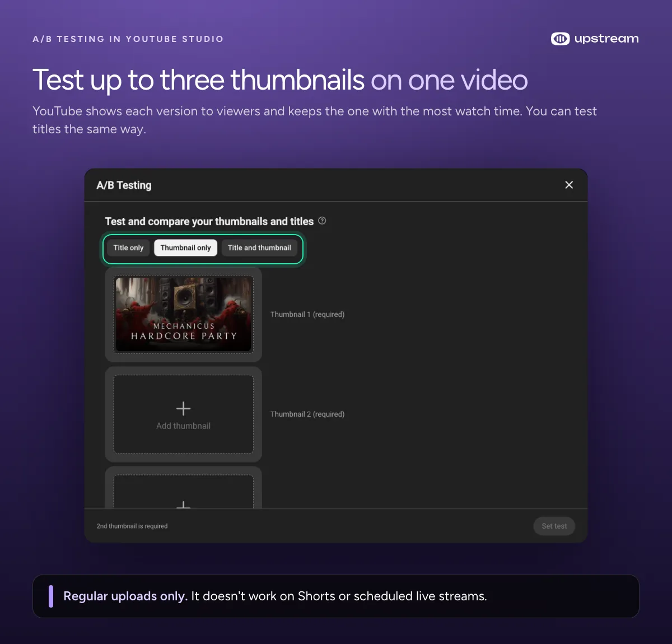Click the Add thumbnail slot for Thumbnail 2

click(184, 414)
